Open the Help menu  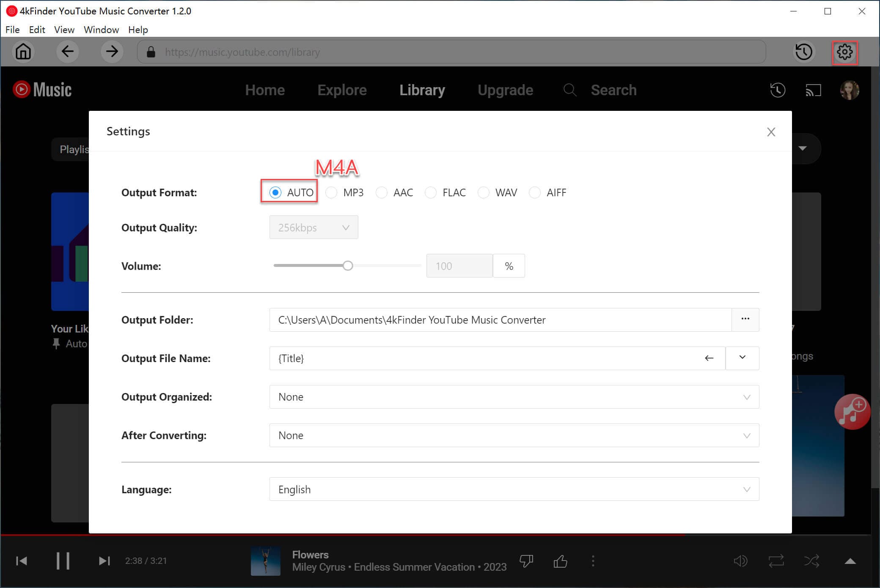point(138,30)
